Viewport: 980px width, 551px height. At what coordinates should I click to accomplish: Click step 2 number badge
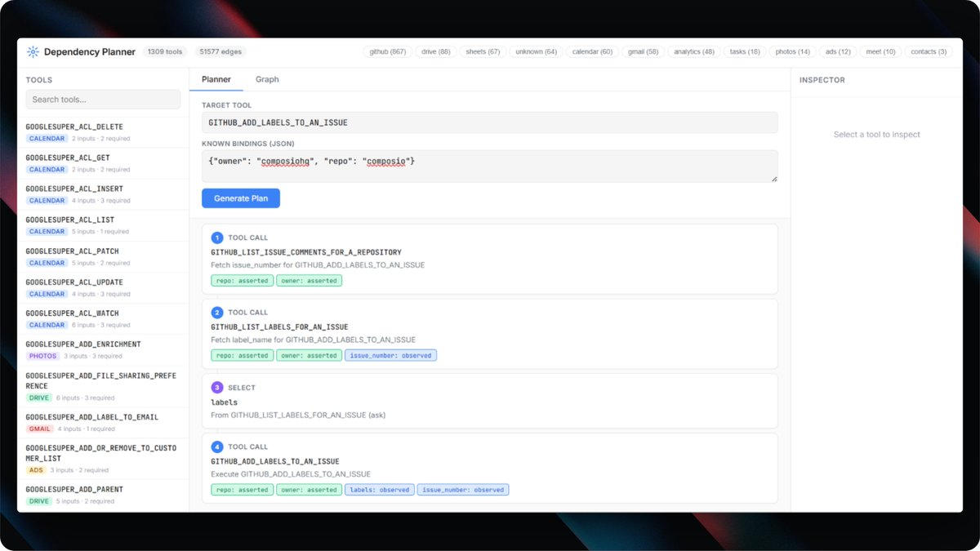[x=216, y=313]
